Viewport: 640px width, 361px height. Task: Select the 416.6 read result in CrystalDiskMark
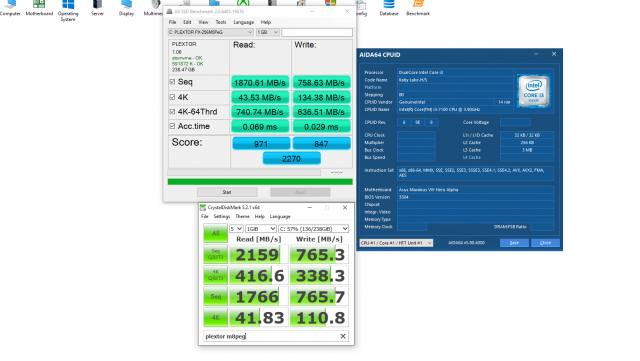click(259, 276)
